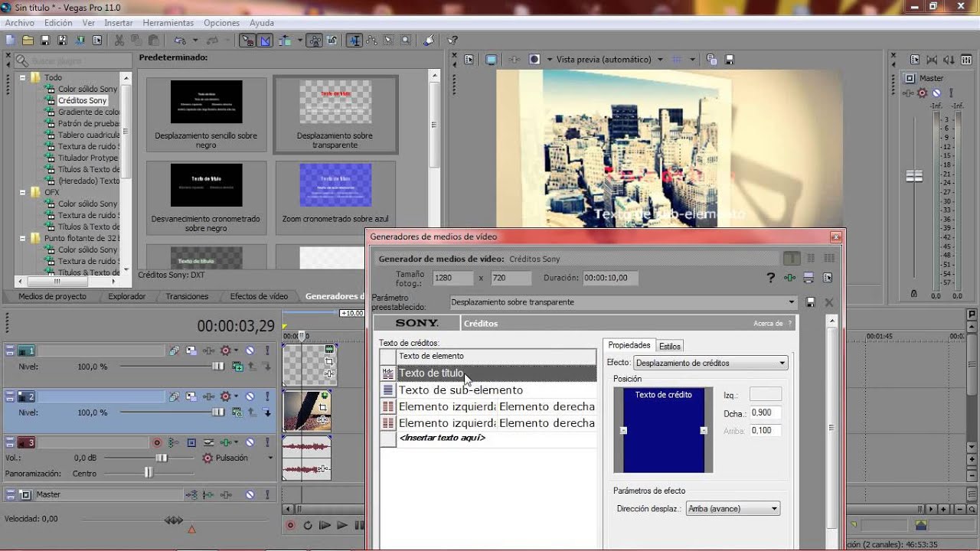The height and width of the screenshot is (551, 980).
Task: Open Pulsación automation mode dropdown
Action: (x=270, y=458)
